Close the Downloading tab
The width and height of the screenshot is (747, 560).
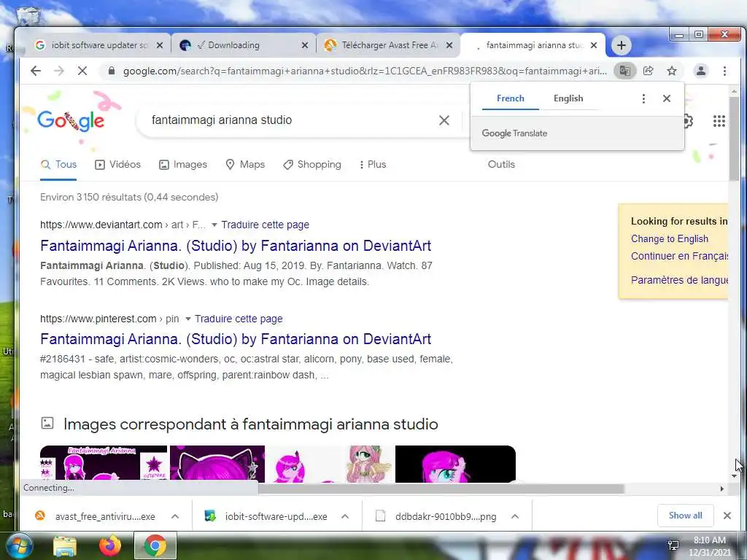(305, 45)
